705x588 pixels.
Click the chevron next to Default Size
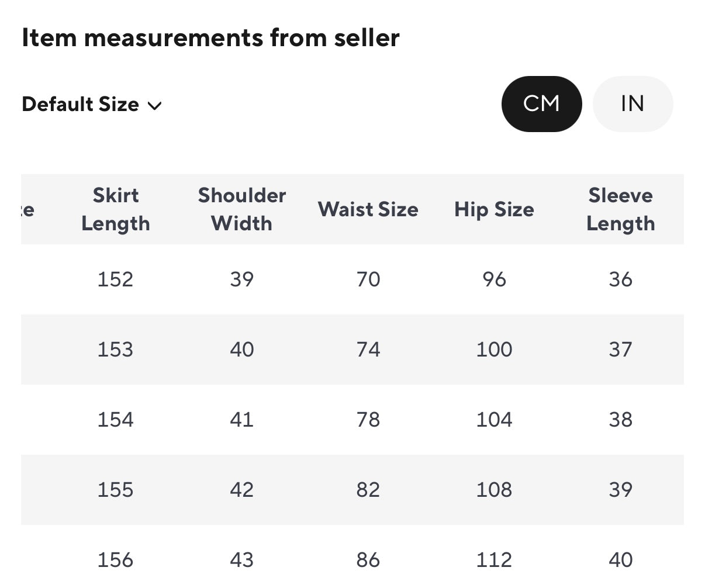[154, 106]
